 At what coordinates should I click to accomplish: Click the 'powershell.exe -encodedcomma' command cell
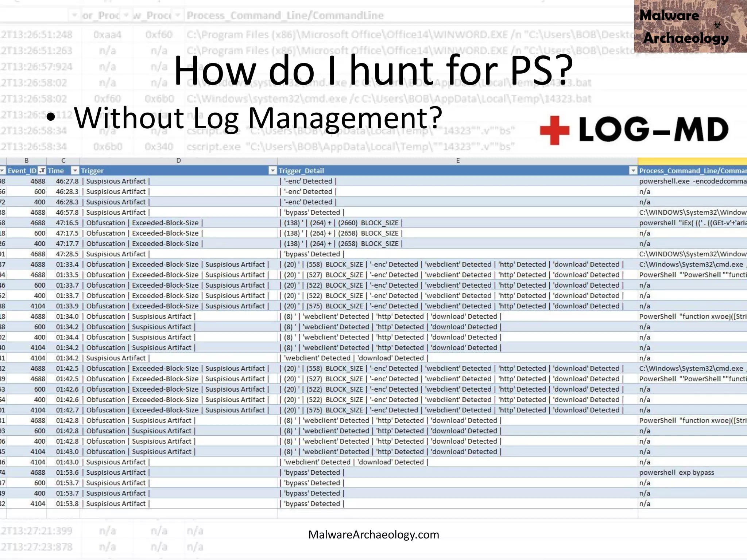(693, 181)
